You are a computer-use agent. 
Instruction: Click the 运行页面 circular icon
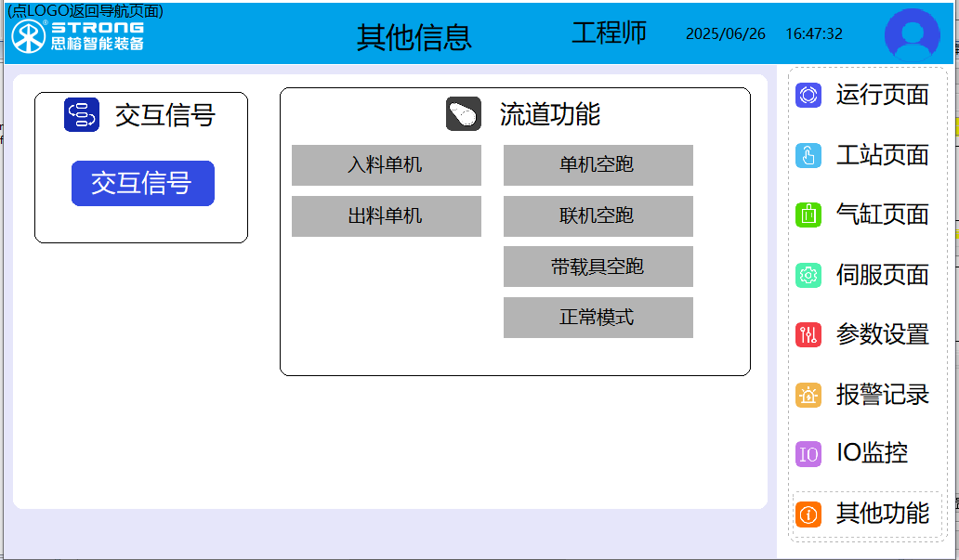808,95
